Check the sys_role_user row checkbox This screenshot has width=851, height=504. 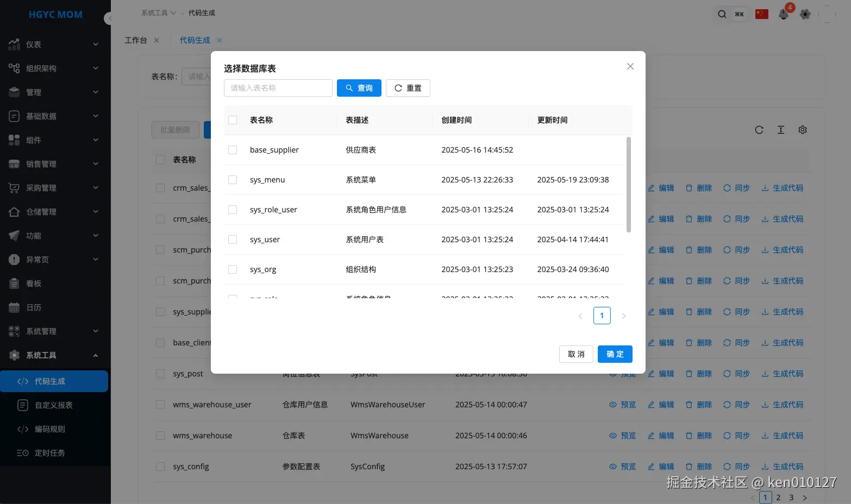pos(233,210)
